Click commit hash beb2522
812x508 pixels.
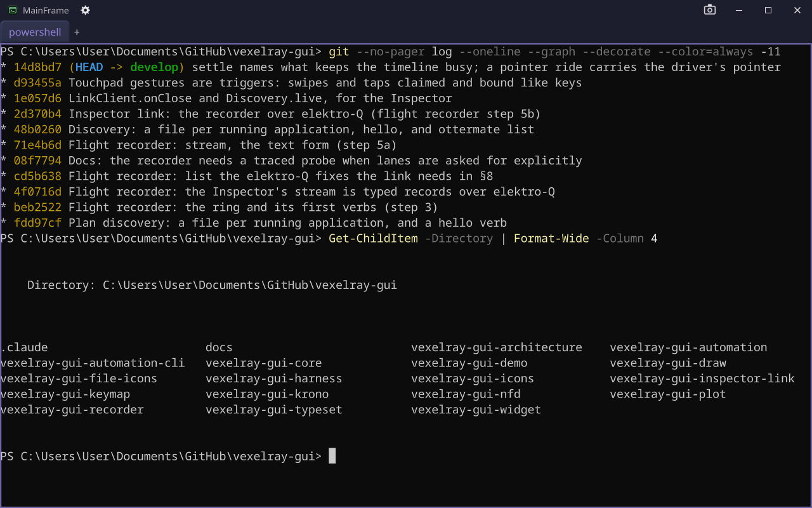[x=37, y=207]
